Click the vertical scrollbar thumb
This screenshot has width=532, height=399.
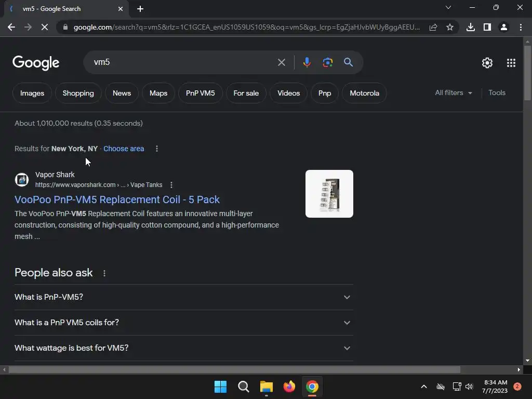point(527,73)
